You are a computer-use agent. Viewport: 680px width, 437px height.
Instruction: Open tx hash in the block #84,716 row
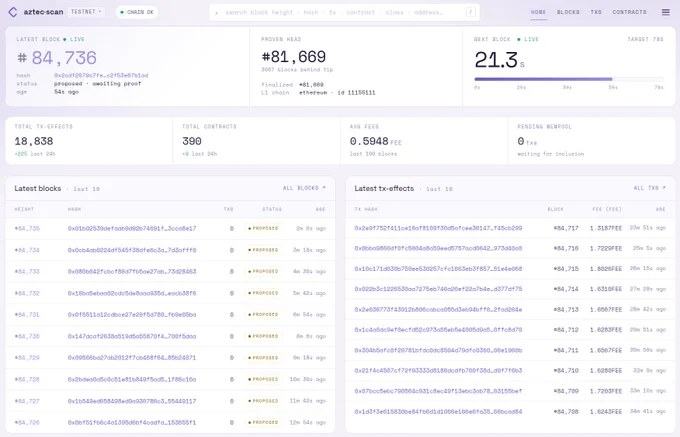[438, 248]
